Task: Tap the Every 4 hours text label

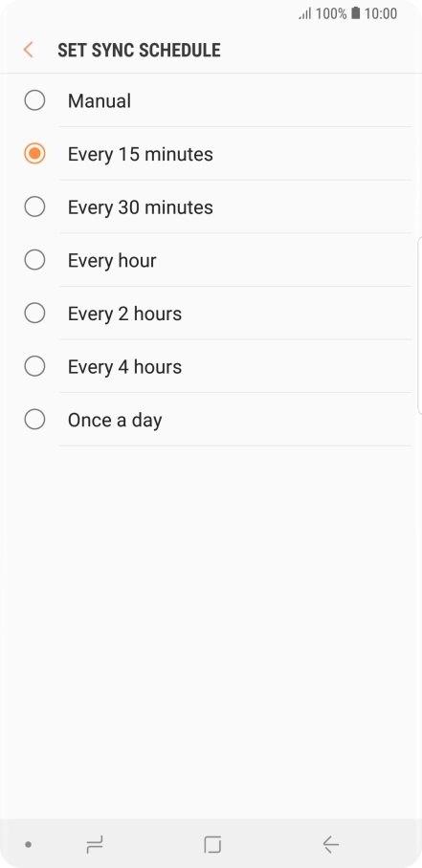Action: 124,367
